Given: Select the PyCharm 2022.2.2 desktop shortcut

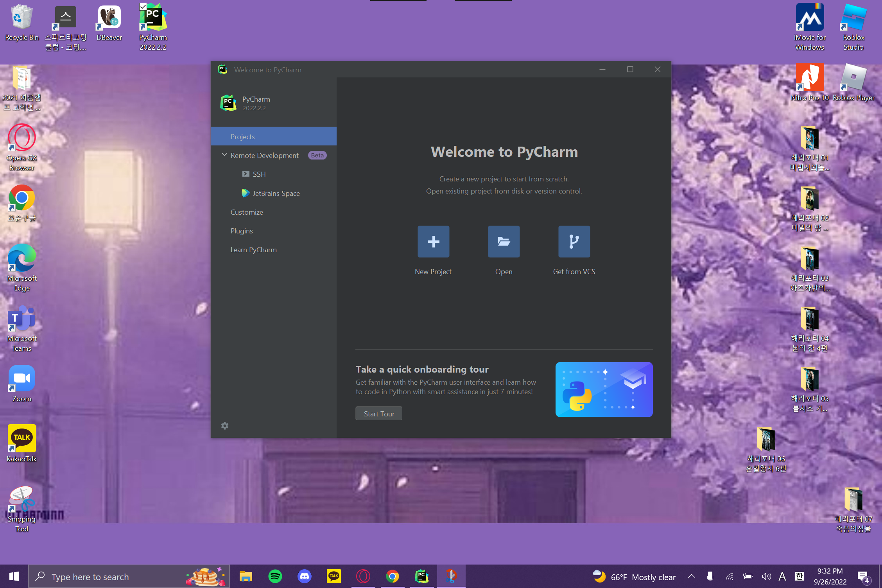Looking at the screenshot, I should (153, 27).
